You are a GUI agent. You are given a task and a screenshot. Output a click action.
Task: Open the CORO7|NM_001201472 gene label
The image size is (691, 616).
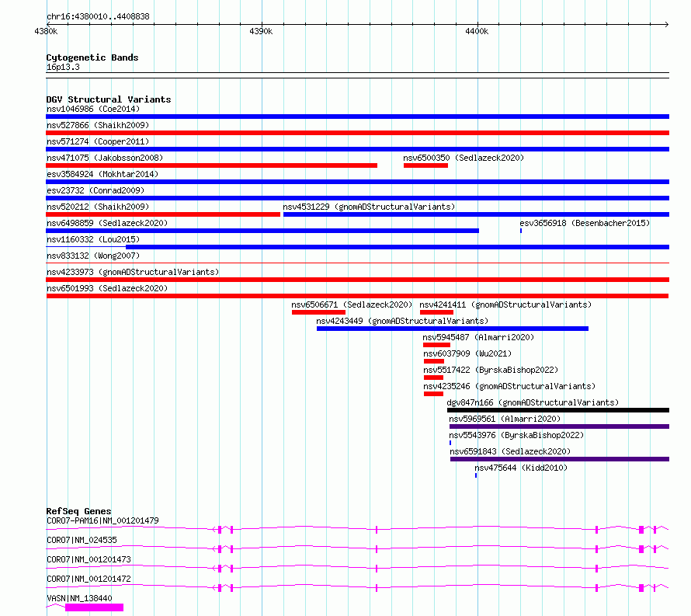coord(89,579)
